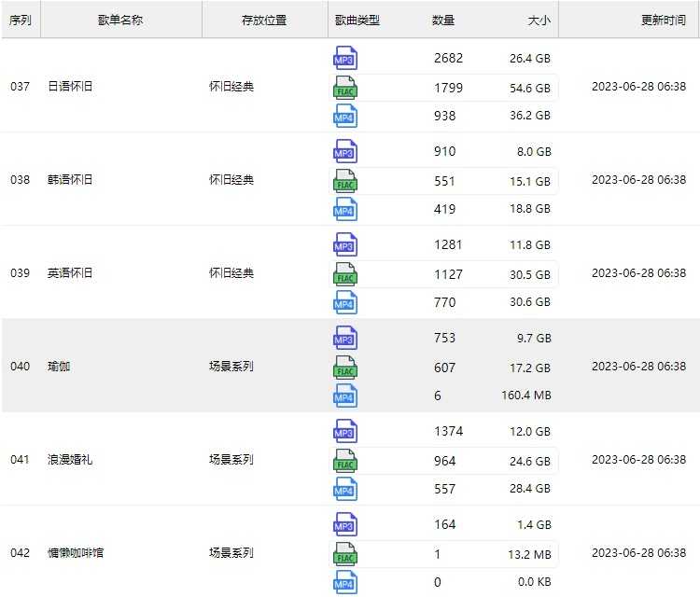Click the count 938
This screenshot has width=700, height=597.
(x=444, y=116)
